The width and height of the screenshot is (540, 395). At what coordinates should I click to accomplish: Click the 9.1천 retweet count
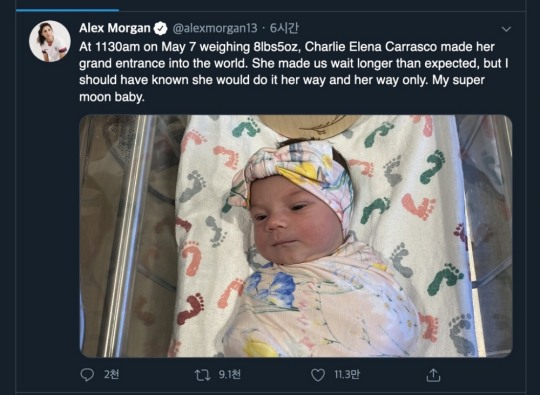click(230, 375)
